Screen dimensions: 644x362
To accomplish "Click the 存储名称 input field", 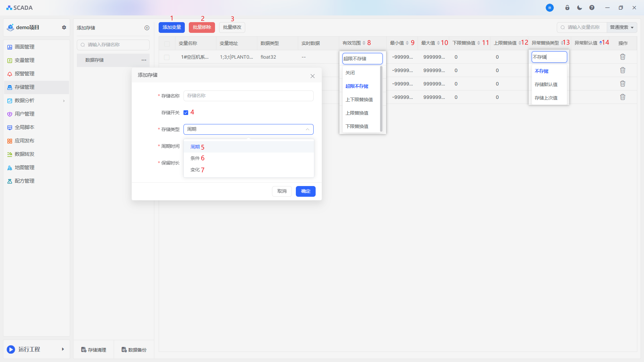I will pyautogui.click(x=248, y=96).
